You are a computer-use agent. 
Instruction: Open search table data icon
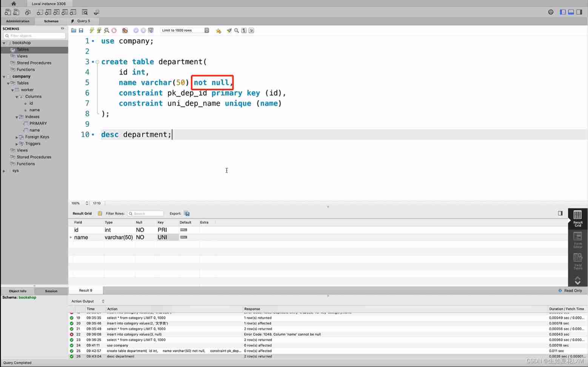pyautogui.click(x=85, y=12)
